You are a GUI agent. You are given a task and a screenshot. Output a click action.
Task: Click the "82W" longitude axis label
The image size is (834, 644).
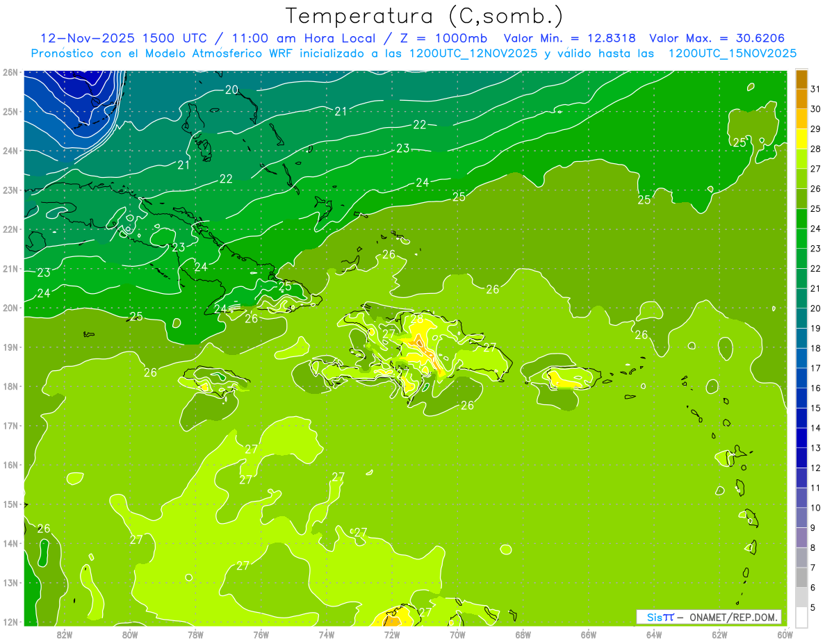pos(65,634)
